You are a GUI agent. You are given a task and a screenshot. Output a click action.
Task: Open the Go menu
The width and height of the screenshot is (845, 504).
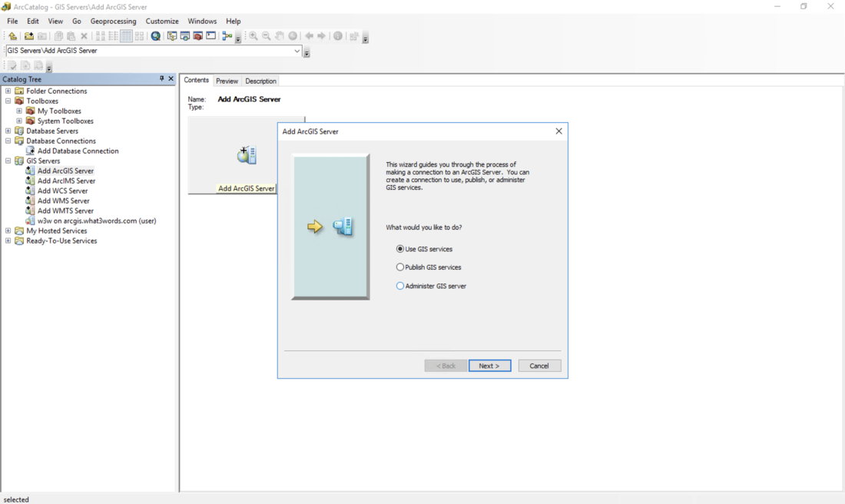pos(77,21)
